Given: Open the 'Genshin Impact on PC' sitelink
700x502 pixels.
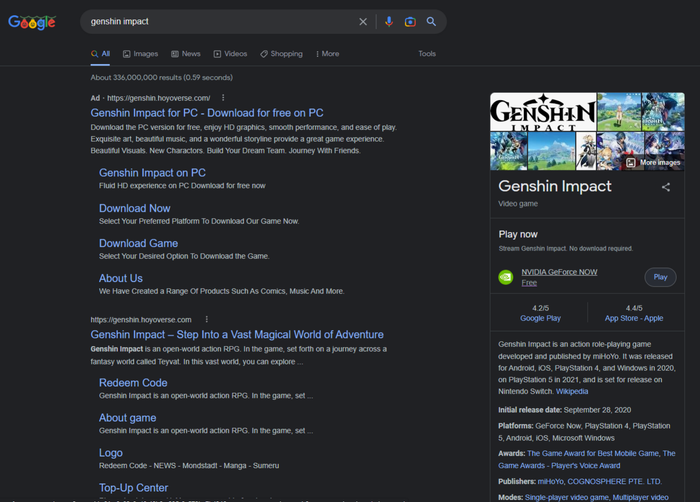Looking at the screenshot, I should pos(152,173).
